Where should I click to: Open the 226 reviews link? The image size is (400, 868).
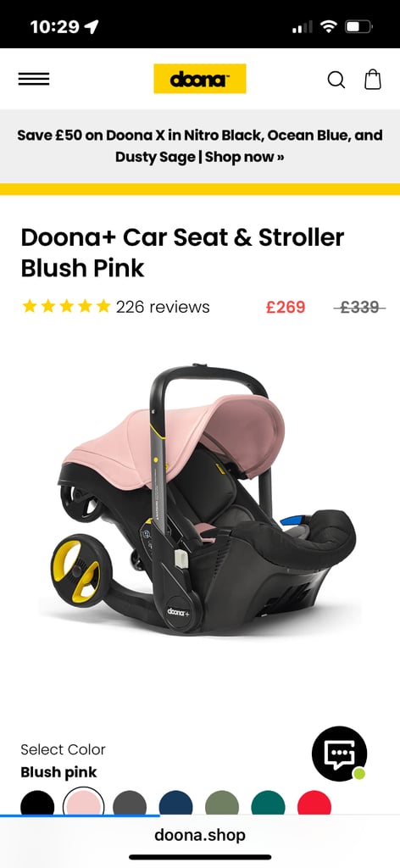pos(163,307)
